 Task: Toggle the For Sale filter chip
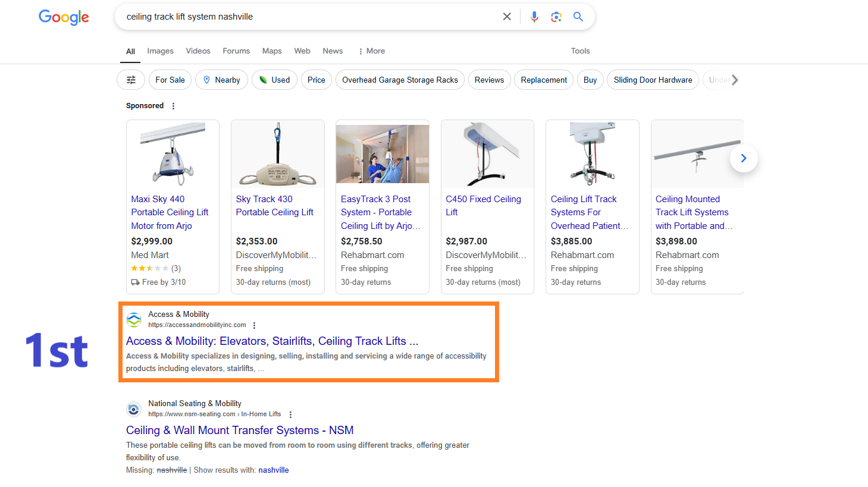170,80
